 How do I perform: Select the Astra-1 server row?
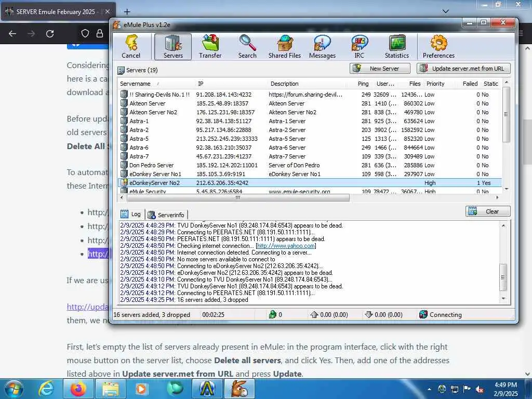pyautogui.click(x=310, y=121)
